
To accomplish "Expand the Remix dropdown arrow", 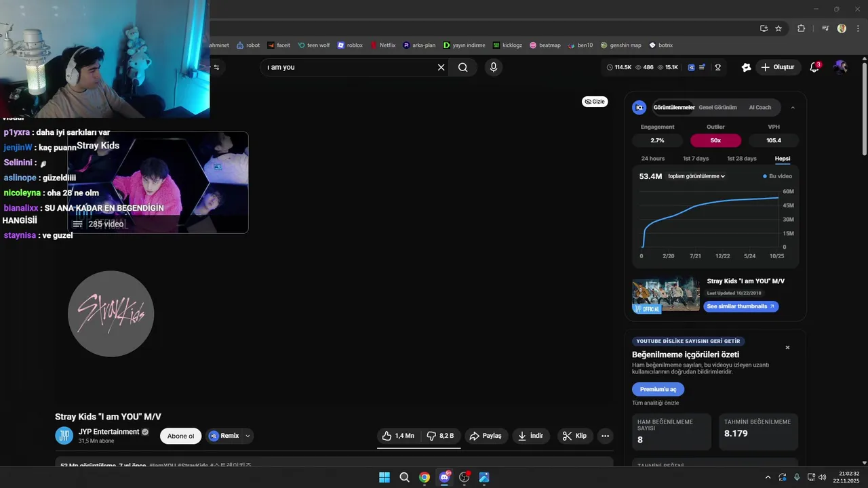I will click(248, 436).
